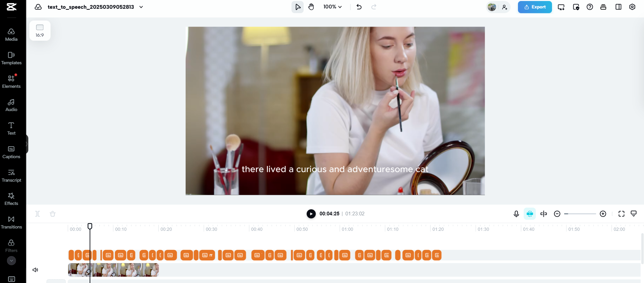Expand more sidebar items with down chevron
The image size is (644, 283).
pyautogui.click(x=11, y=260)
